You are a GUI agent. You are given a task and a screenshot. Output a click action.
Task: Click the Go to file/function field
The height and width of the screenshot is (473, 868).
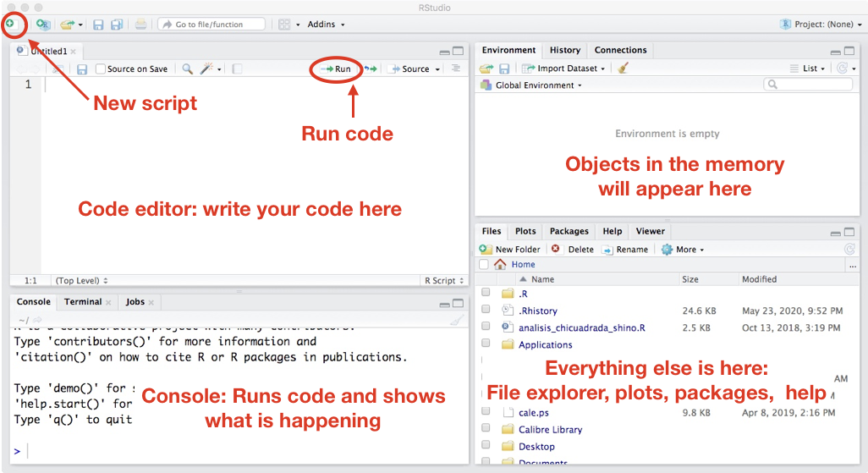point(212,25)
